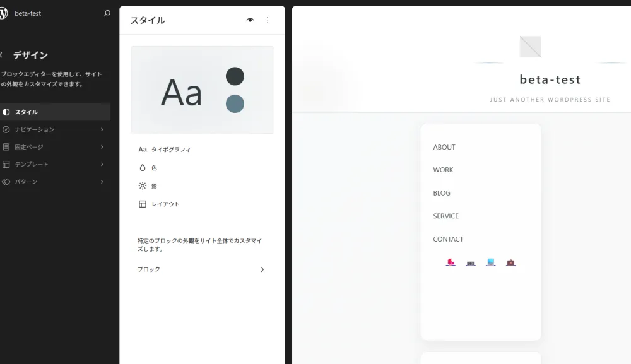Image resolution: width=631 pixels, height=364 pixels.
Task: Open the search (magnifier) icon in sidebar
Action: [107, 13]
